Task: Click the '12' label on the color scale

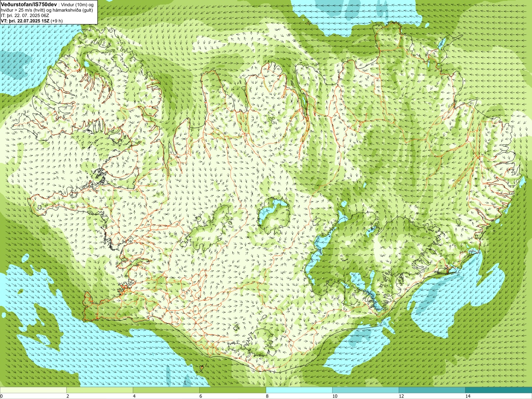Action: point(401,396)
